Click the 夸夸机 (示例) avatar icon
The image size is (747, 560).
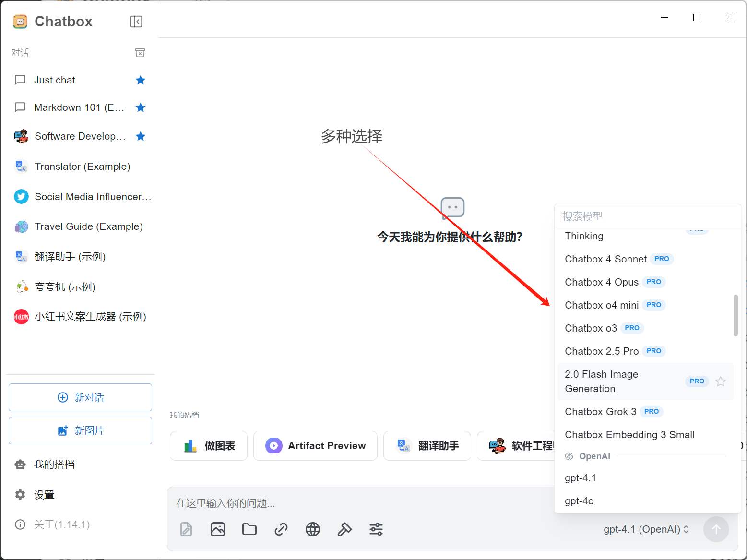click(21, 287)
